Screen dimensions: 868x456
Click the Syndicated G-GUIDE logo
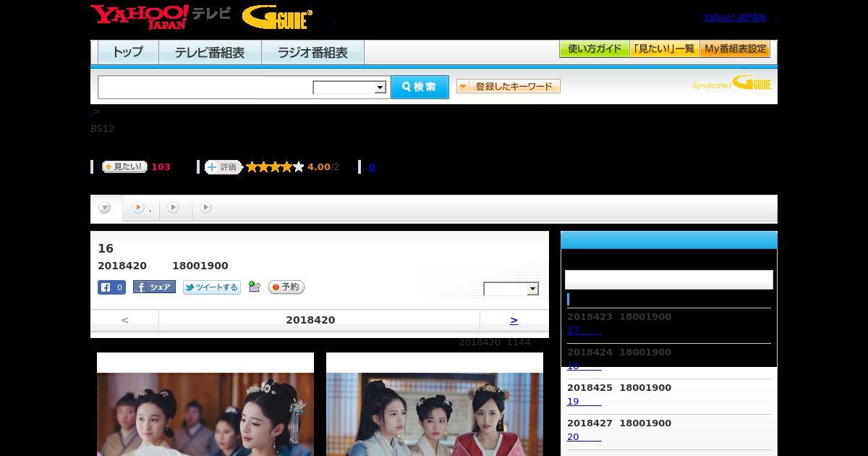click(x=731, y=83)
